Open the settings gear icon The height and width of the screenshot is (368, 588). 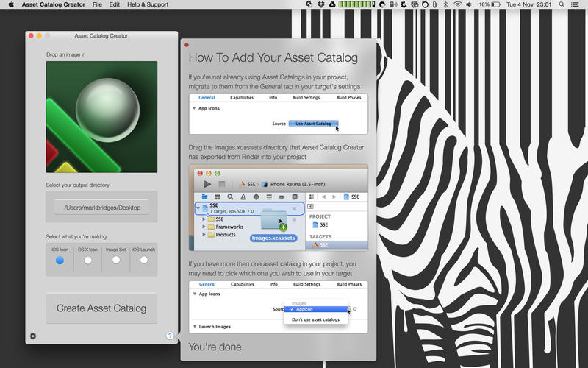pos(33,336)
